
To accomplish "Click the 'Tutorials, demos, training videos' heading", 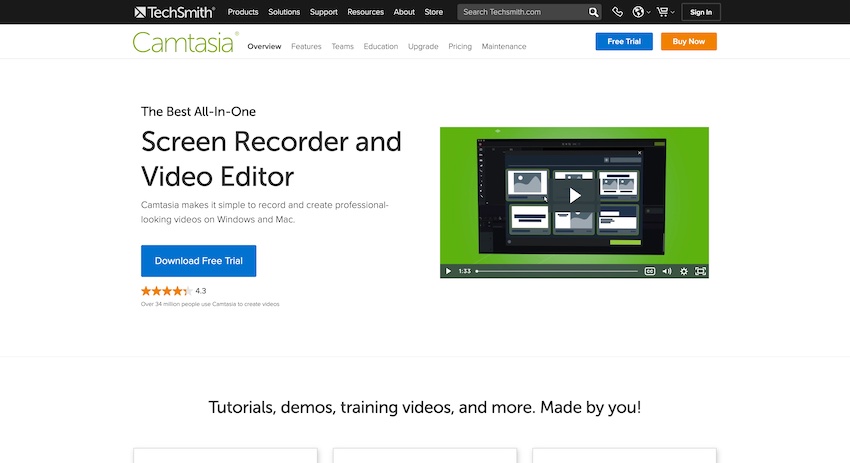I will pos(425,407).
